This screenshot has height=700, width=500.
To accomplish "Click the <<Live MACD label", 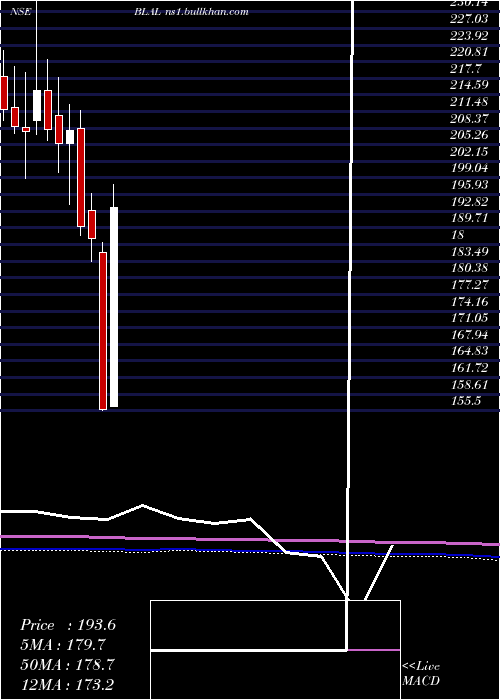I will 421,673.
